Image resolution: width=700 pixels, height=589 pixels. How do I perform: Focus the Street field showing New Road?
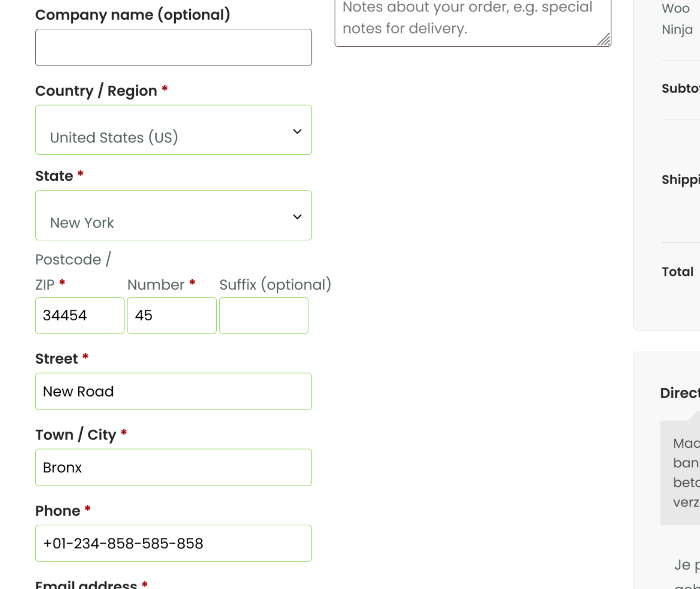point(173,391)
